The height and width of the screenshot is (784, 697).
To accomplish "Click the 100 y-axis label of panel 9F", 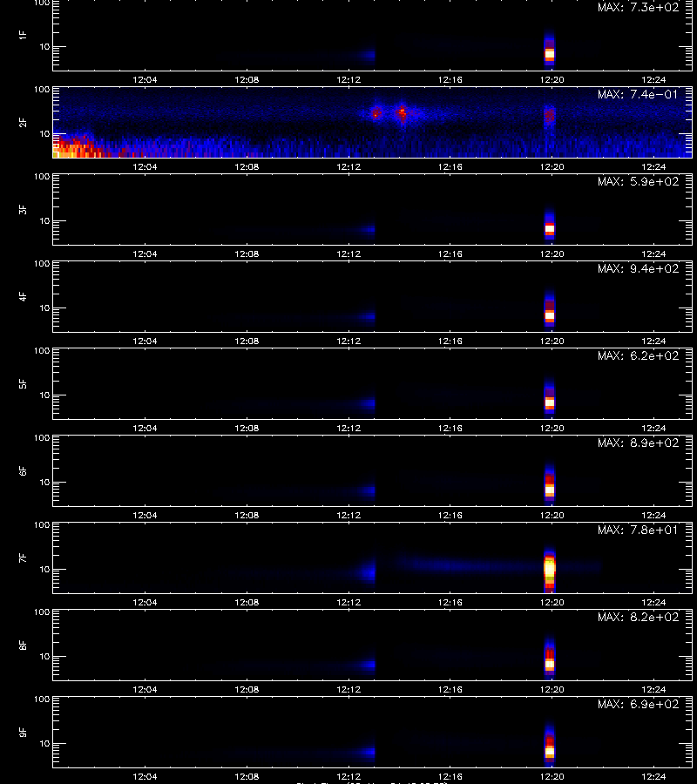I will tap(42, 699).
